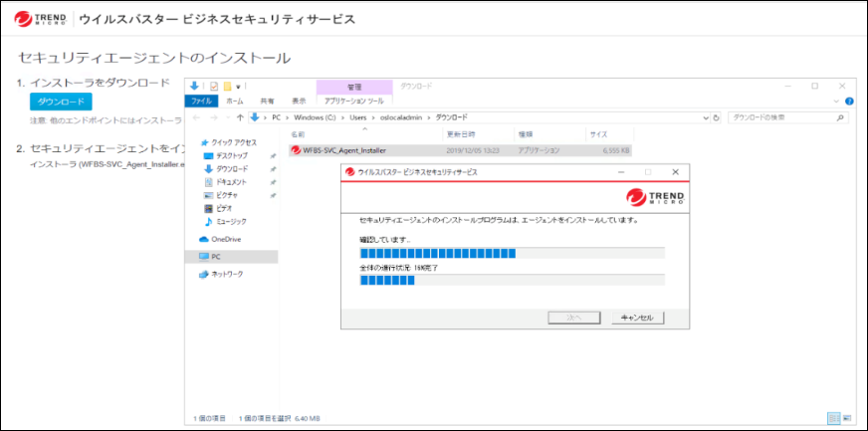Switch to the 表示 ribbon tab
Screen dimensions: 868x431
pyautogui.click(x=299, y=101)
